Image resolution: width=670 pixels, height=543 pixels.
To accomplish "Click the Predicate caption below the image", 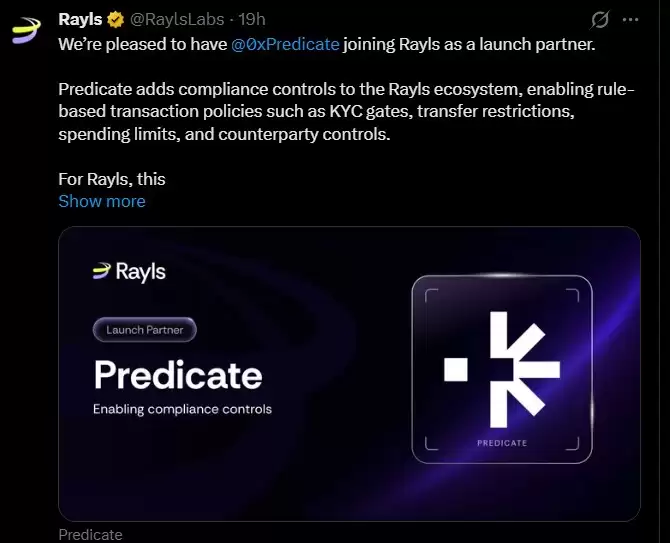I will point(90,535).
